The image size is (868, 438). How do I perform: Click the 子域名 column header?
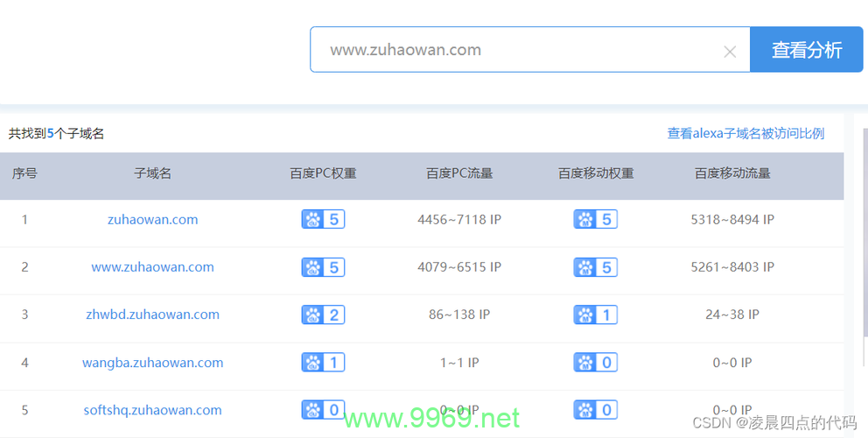(153, 173)
